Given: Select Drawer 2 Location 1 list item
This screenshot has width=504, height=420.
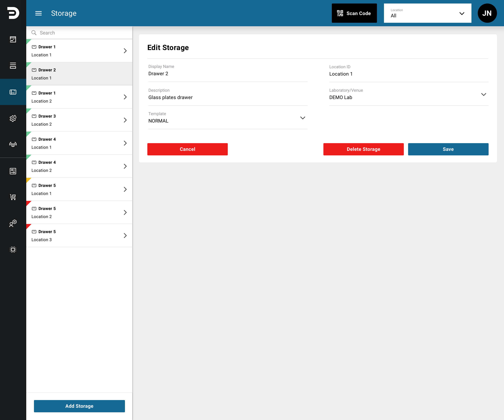Looking at the screenshot, I should point(79,74).
